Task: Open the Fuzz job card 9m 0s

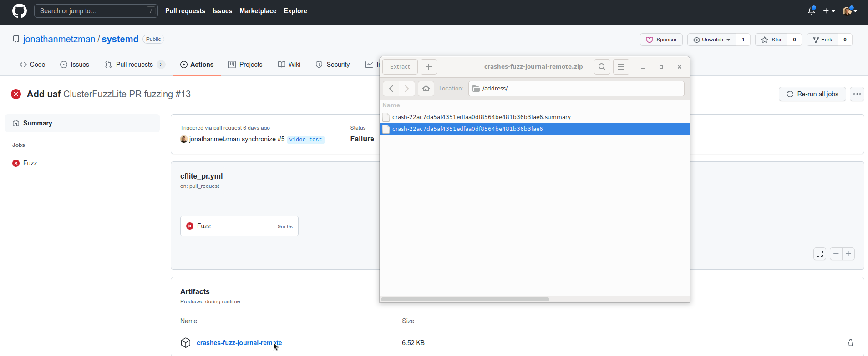Action: (x=239, y=226)
